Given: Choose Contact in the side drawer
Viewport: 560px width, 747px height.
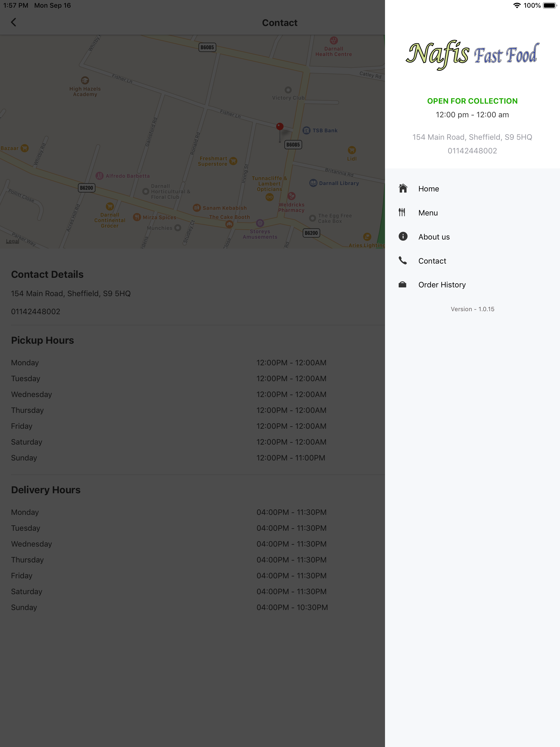Looking at the screenshot, I should (472, 261).
